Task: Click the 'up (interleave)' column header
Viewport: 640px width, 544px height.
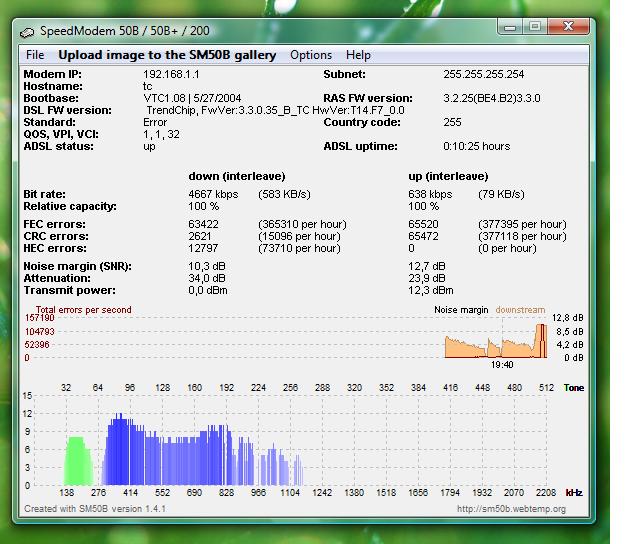Action: tap(448, 176)
